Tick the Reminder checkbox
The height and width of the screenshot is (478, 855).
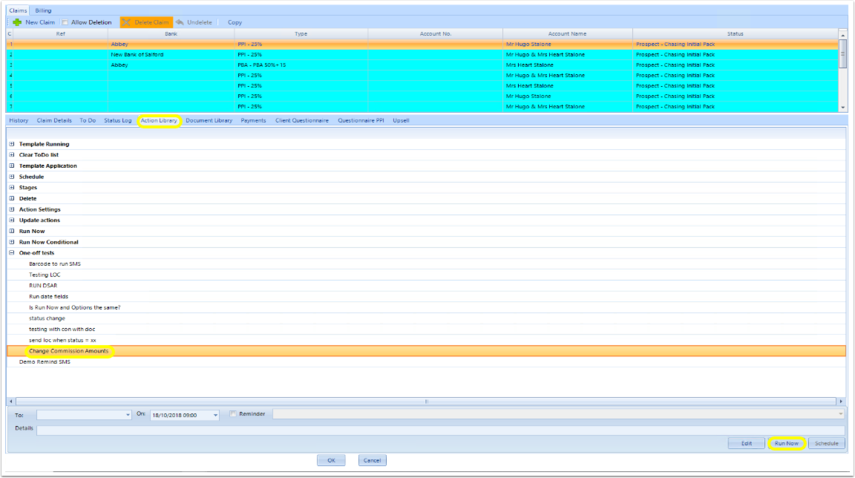(233, 414)
